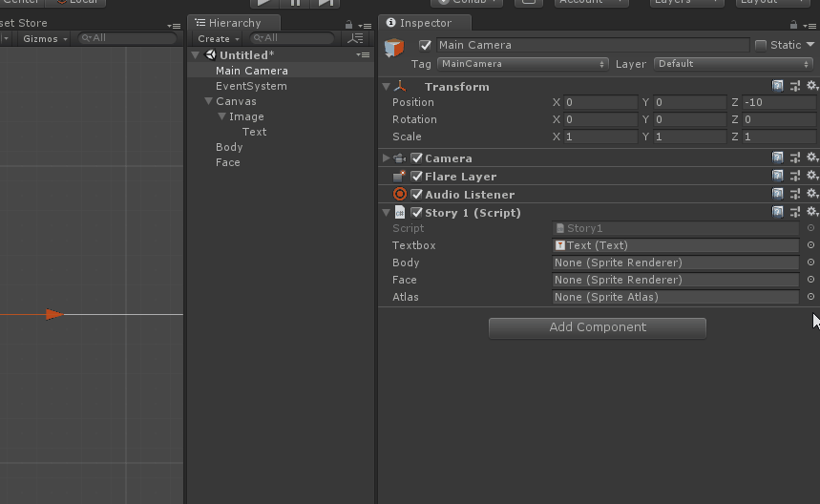Open Audio Listener help reference icon

click(x=778, y=194)
